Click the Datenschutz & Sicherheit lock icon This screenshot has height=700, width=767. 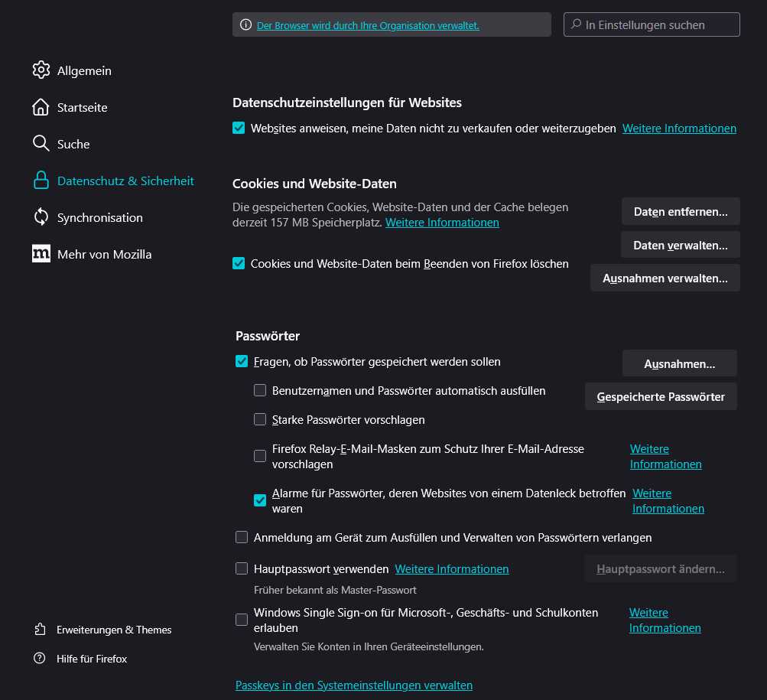41,181
